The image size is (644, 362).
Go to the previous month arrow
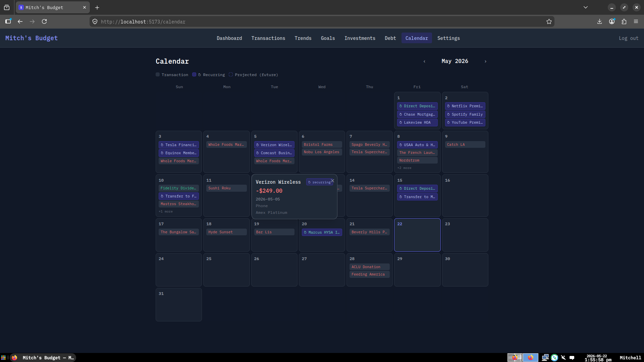click(424, 61)
